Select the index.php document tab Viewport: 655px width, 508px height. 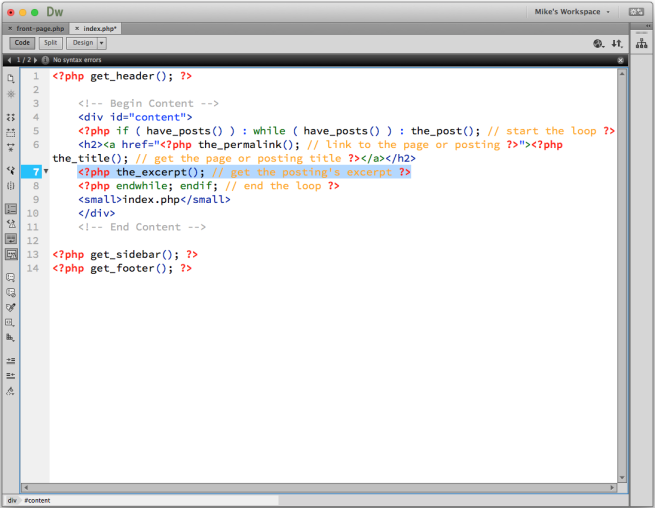tap(100, 28)
